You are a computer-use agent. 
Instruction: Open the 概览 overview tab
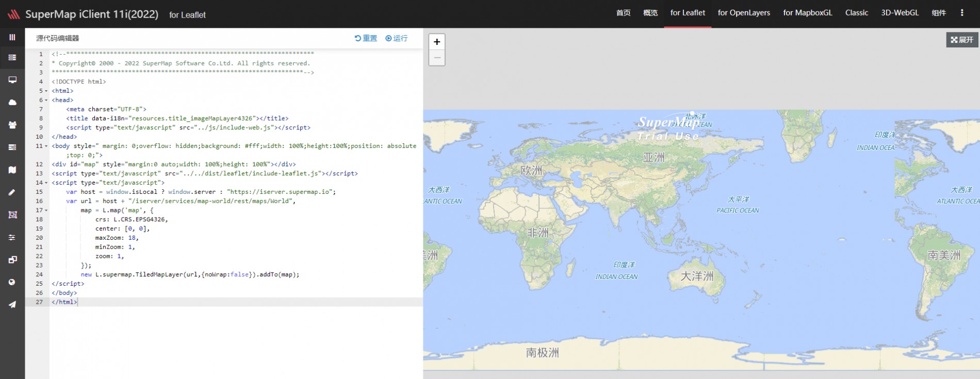pos(650,13)
